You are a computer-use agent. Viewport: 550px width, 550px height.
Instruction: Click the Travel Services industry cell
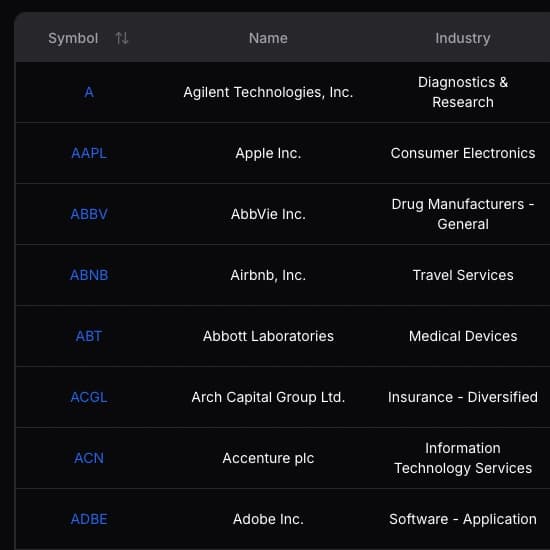[x=463, y=275]
